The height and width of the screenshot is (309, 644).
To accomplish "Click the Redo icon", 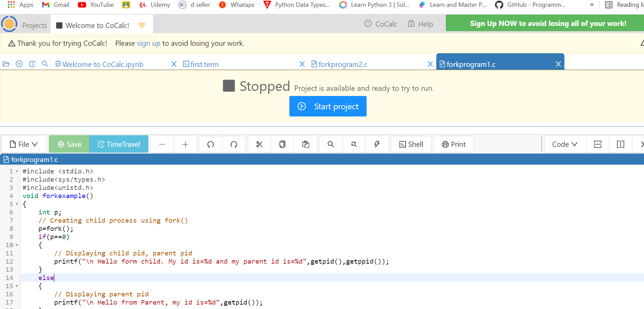I will [x=234, y=144].
